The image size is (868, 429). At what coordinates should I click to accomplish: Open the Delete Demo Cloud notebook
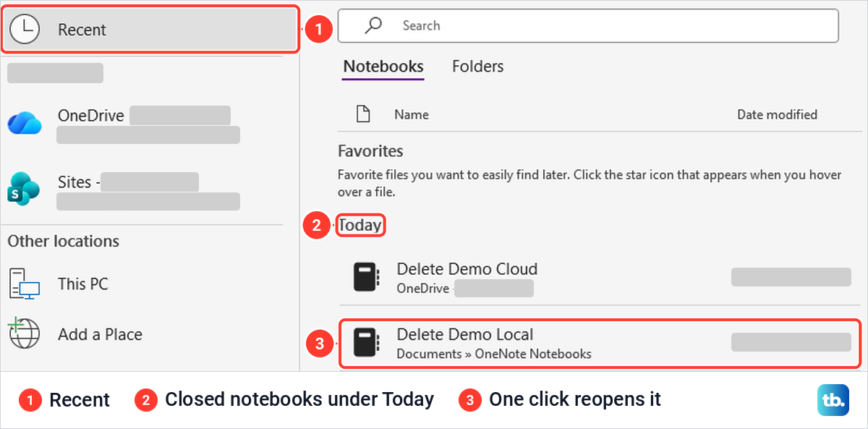coord(600,278)
